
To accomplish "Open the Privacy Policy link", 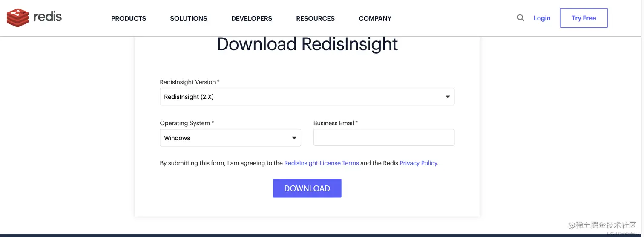I will [x=418, y=163].
